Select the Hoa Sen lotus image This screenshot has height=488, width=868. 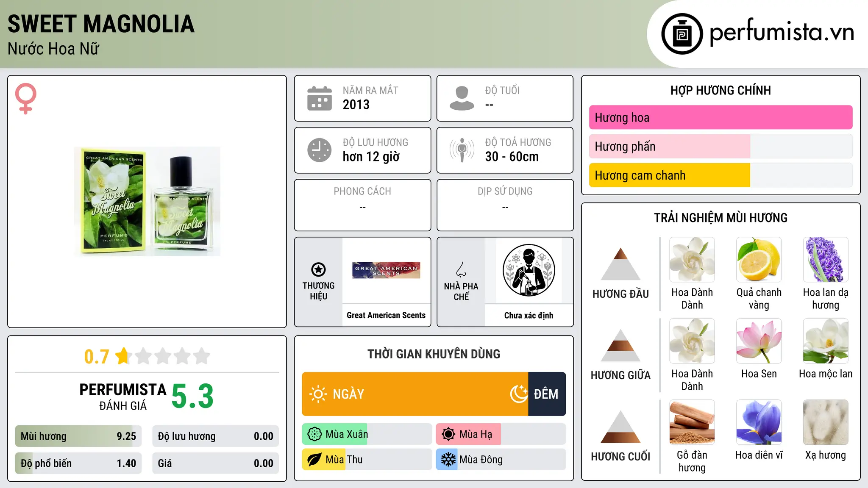point(759,341)
